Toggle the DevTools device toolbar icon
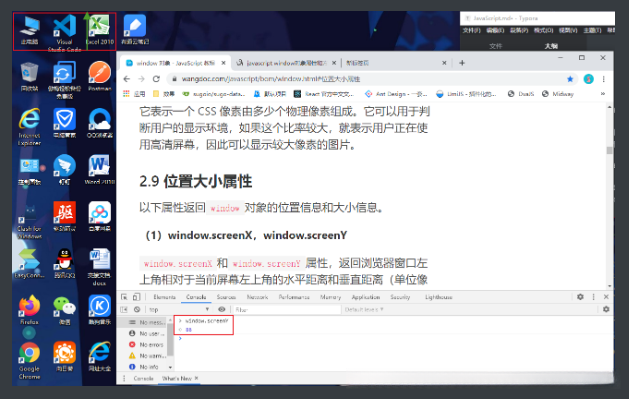This screenshot has width=629, height=399. pos(136,297)
